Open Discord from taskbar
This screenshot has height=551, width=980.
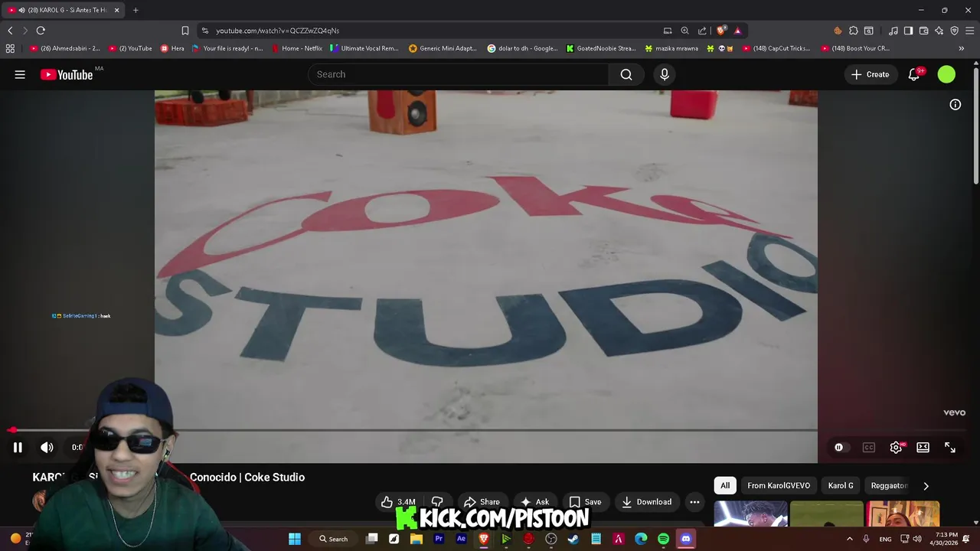click(686, 539)
